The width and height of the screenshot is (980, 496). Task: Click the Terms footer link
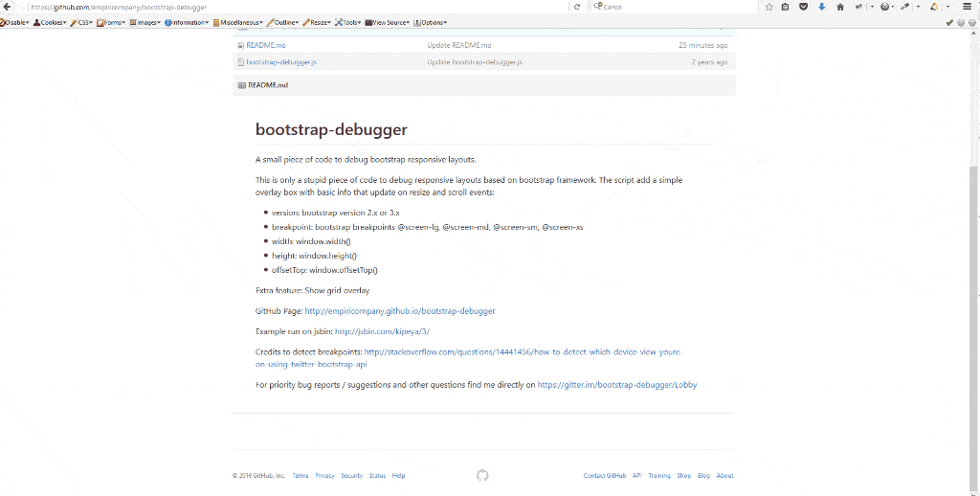300,475
